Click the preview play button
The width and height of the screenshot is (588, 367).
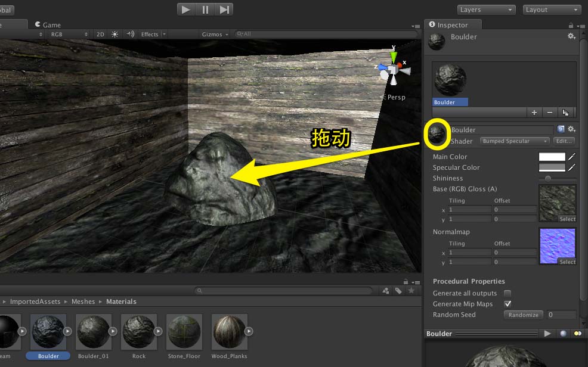[x=547, y=333]
